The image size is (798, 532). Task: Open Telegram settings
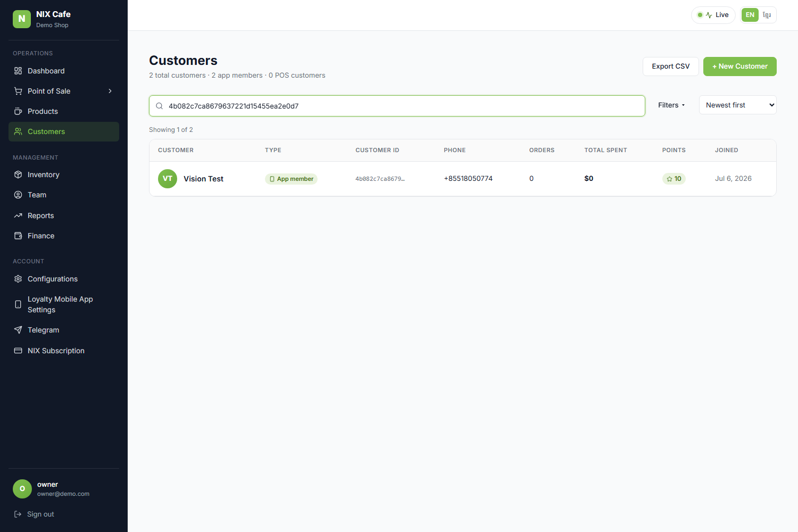[64, 330]
